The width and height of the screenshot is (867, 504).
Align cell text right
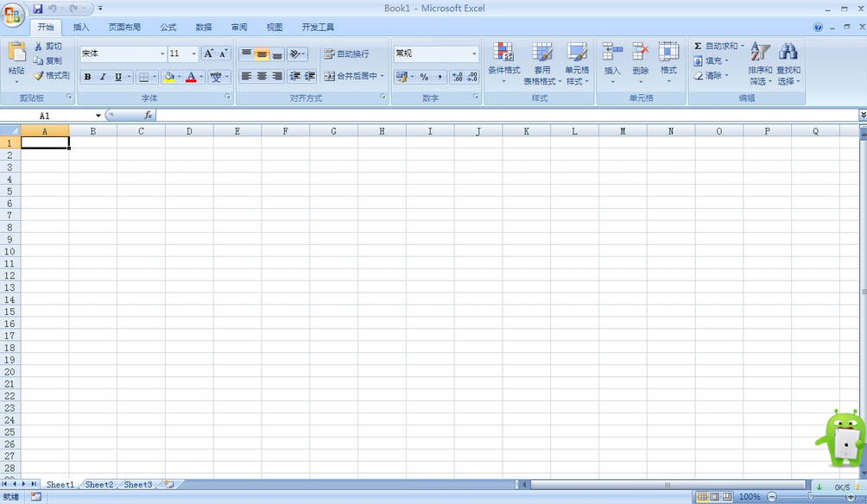[277, 76]
